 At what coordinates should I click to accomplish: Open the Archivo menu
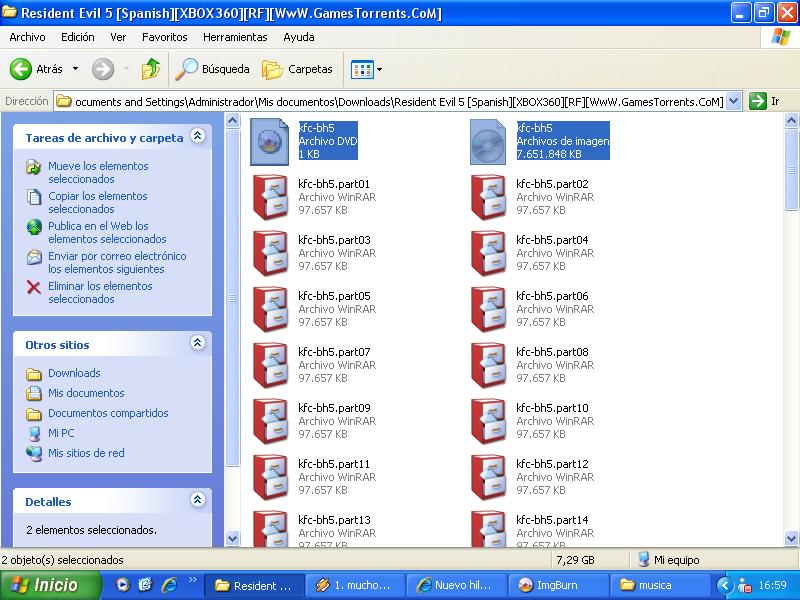[x=28, y=37]
